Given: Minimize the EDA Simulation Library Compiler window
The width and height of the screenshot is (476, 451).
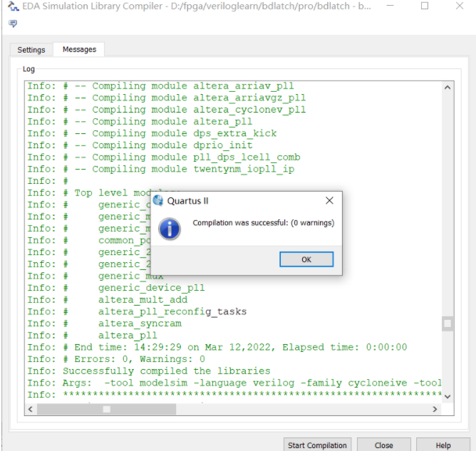Looking at the screenshot, I should coord(390,6).
